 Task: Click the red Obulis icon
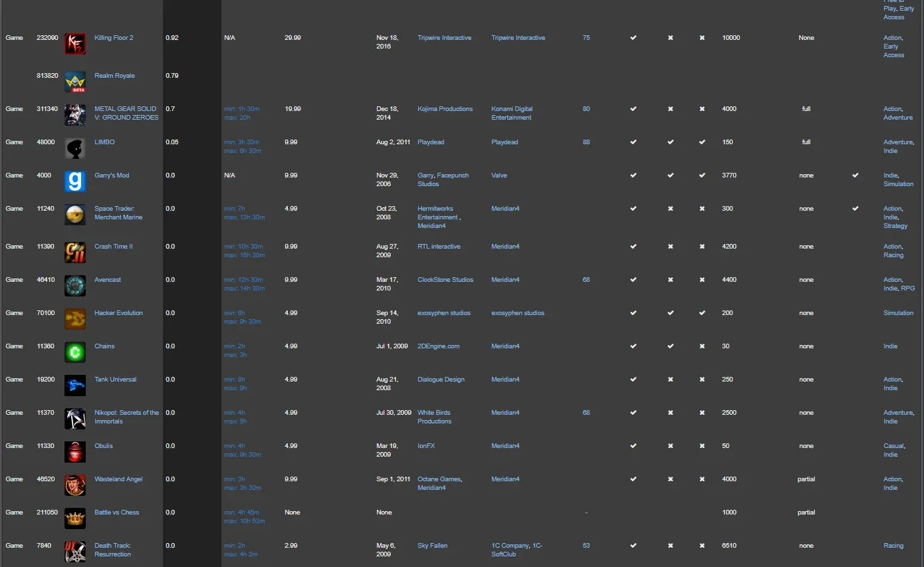tap(75, 452)
